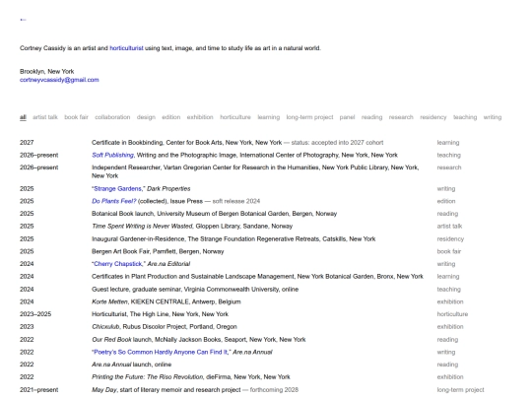This screenshot has height=399, width=532.
Task: Filter by 'exhibition' tag
Action: 200,117
